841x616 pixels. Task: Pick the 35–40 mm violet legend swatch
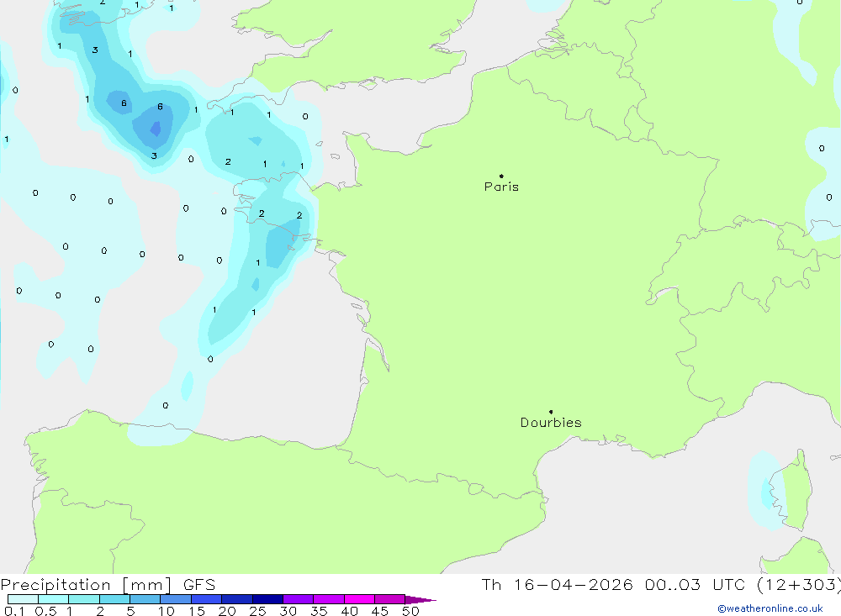click(329, 599)
